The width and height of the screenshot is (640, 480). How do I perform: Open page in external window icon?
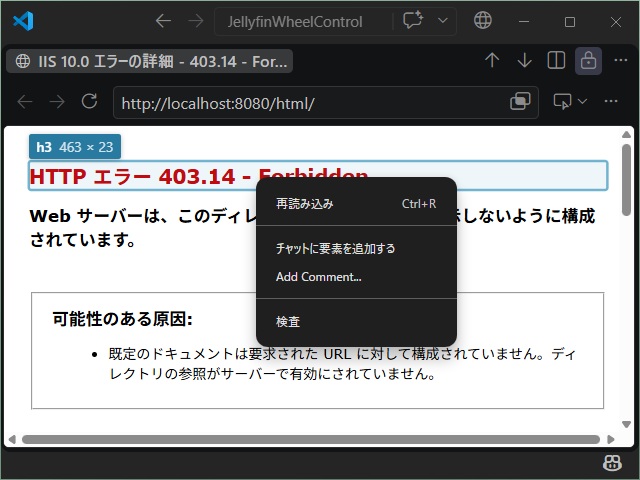coord(520,101)
